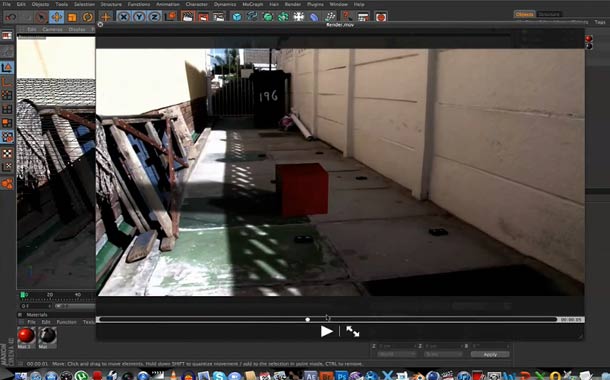Image resolution: width=610 pixels, height=380 pixels.
Task: Open the blue deformer objects icon
Action: click(314, 17)
